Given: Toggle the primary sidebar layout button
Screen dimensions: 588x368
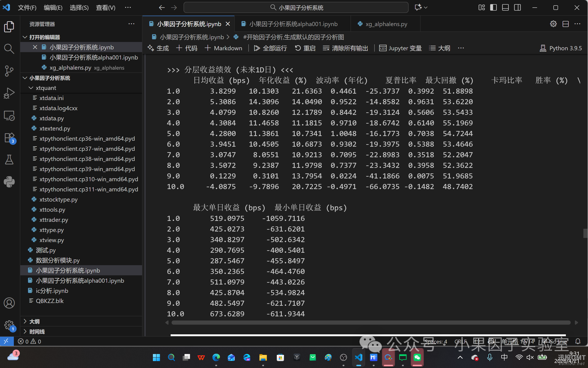Looking at the screenshot, I should (493, 8).
